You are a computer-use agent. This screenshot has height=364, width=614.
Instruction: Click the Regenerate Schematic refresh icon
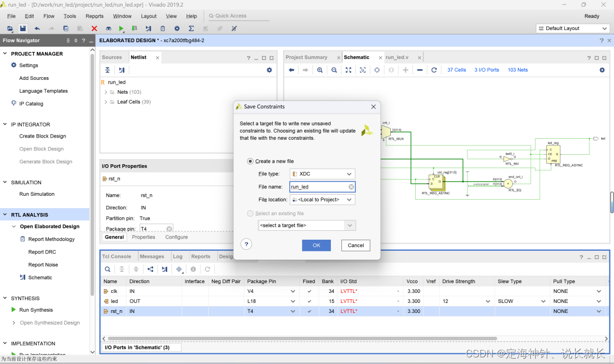click(434, 70)
